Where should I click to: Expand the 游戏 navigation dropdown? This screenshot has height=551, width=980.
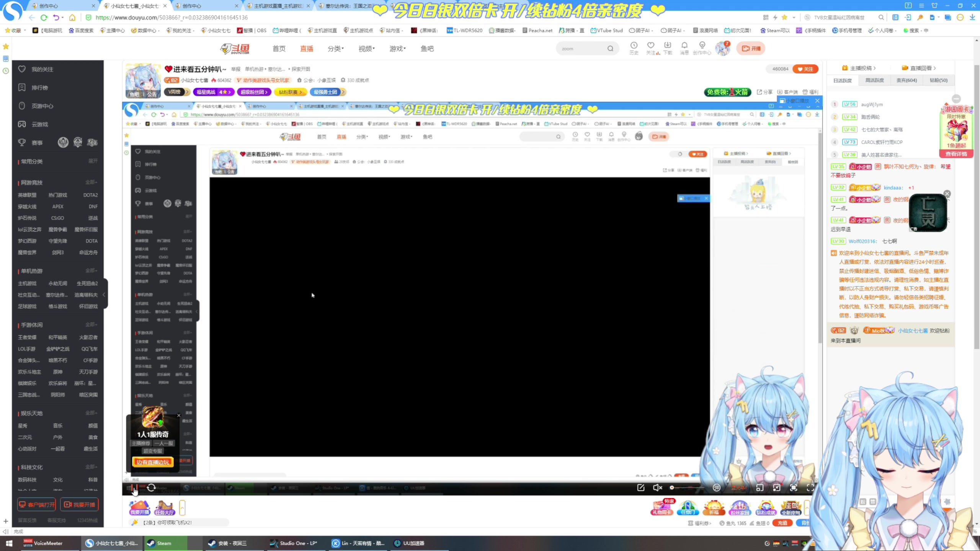click(x=397, y=49)
